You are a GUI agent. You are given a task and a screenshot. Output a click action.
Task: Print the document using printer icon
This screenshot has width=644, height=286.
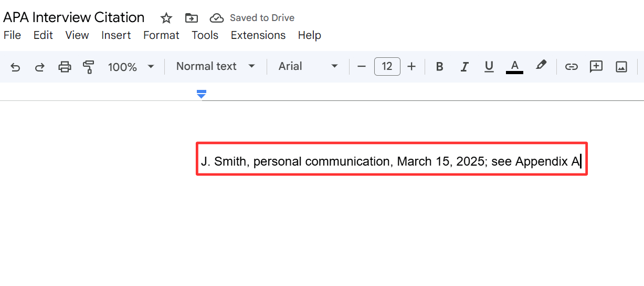(x=65, y=67)
